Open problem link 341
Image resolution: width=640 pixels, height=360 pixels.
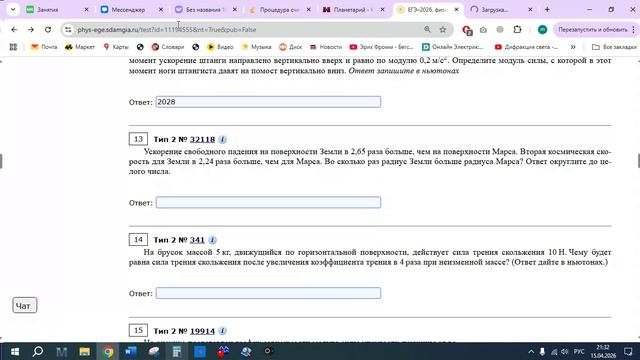pyautogui.click(x=197, y=240)
